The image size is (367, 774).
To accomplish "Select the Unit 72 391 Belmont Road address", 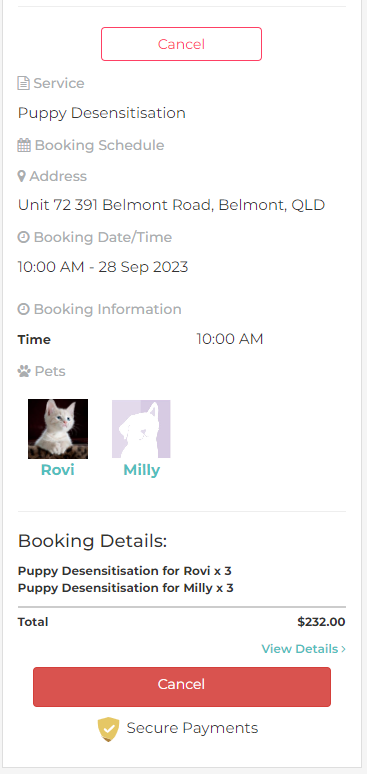I will 171,205.
